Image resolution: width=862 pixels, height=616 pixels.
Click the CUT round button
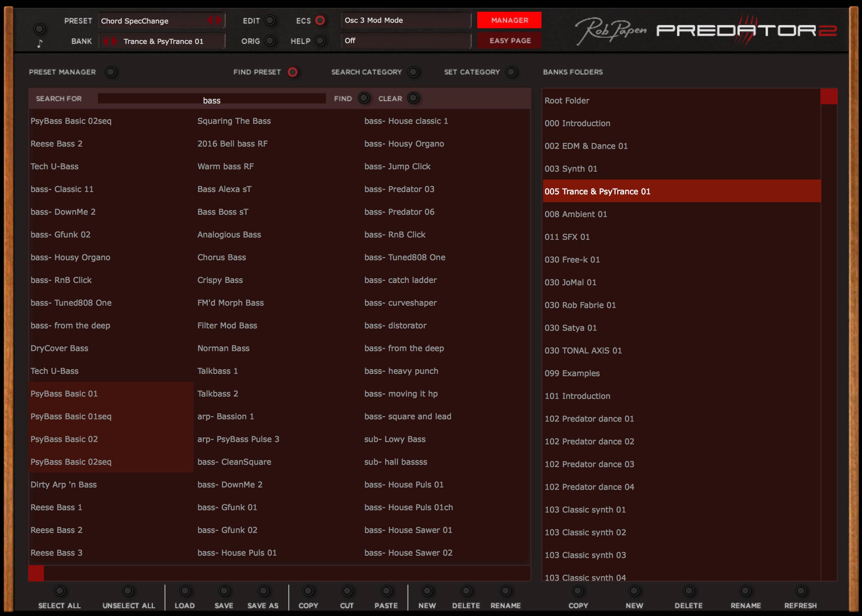(x=347, y=591)
